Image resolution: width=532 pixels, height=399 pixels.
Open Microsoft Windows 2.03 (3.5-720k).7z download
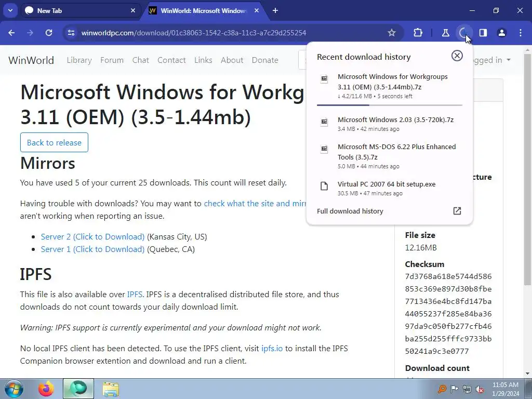pos(390,124)
